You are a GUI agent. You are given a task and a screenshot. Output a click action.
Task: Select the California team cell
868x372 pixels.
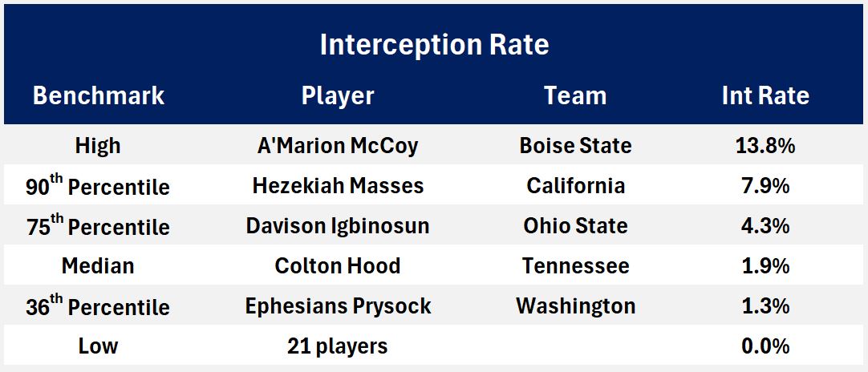575,186
